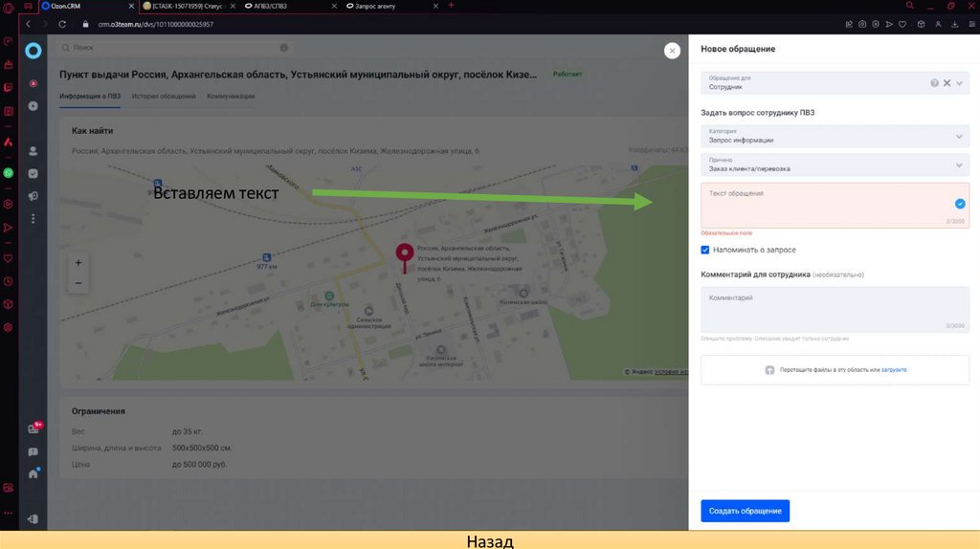
Task: Open the Ozon CRM logo home icon
Action: [x=33, y=51]
